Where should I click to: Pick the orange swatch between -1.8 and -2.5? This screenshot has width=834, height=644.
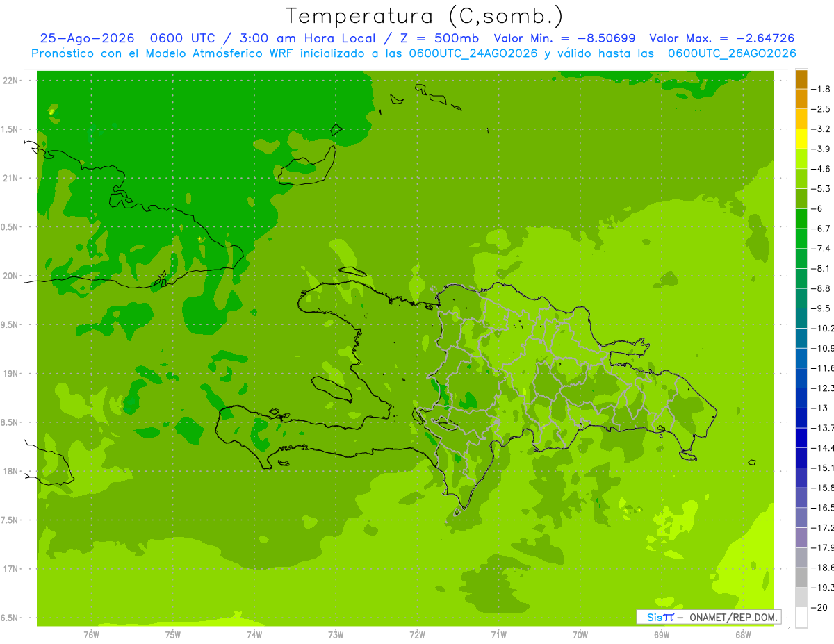click(x=801, y=99)
